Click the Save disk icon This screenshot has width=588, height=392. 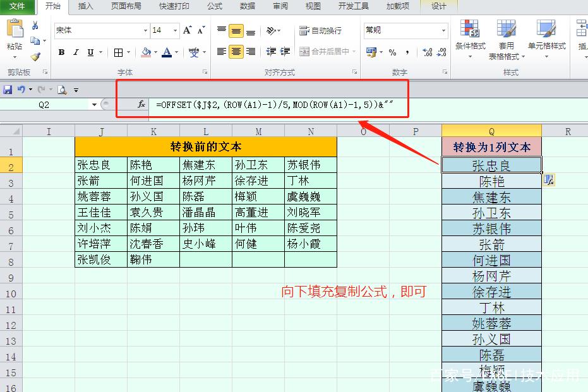pyautogui.click(x=7, y=90)
